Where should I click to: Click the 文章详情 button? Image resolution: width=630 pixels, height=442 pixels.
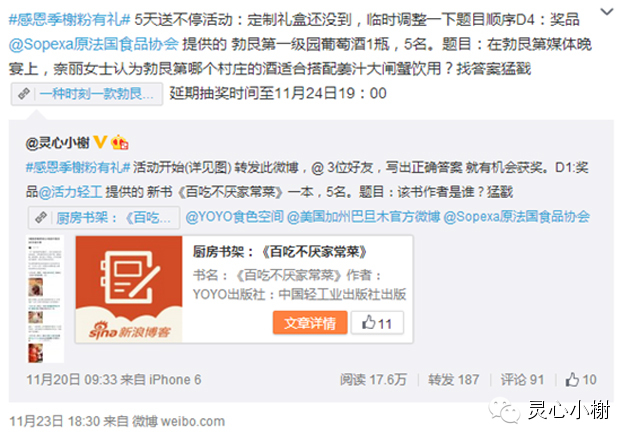click(310, 323)
